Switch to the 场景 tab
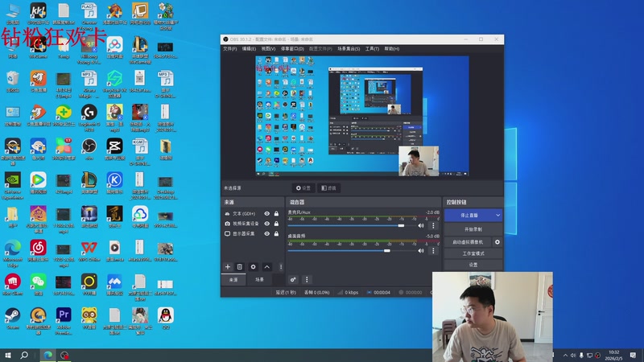 (x=259, y=279)
